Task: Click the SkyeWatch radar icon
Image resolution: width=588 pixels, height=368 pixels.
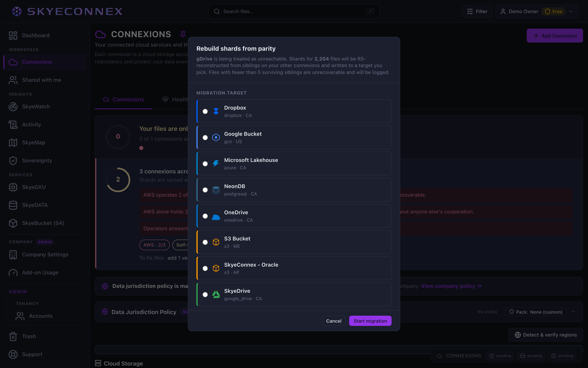Action: [13, 107]
